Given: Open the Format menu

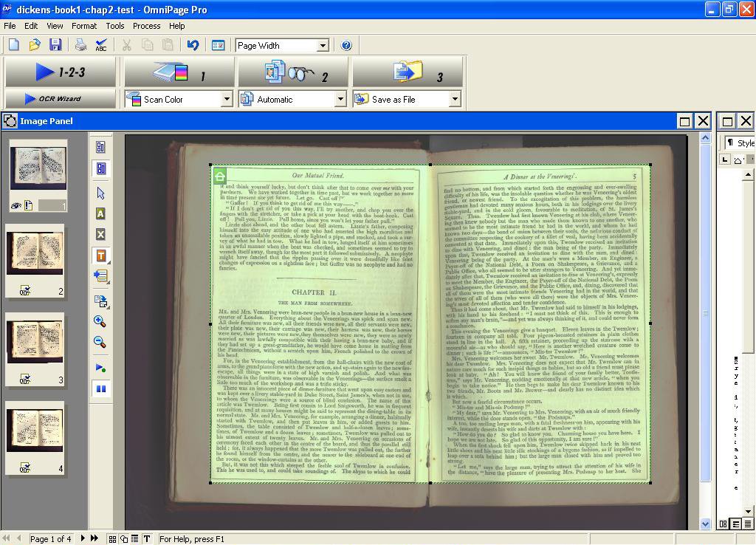Looking at the screenshot, I should coord(84,26).
